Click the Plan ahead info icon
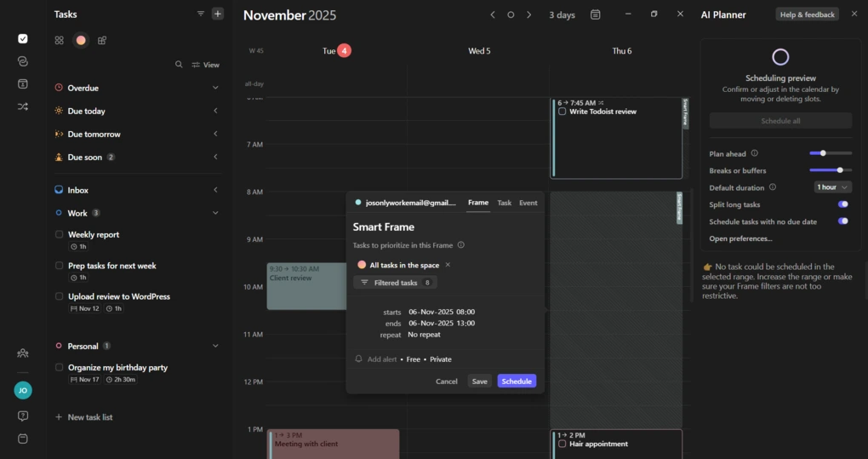Viewport: 868px width, 459px height. 755,153
